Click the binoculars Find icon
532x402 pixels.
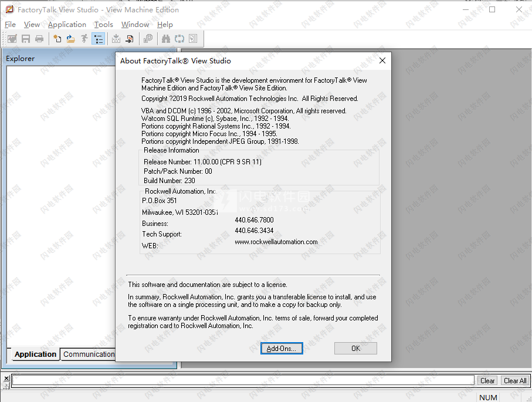[166, 39]
